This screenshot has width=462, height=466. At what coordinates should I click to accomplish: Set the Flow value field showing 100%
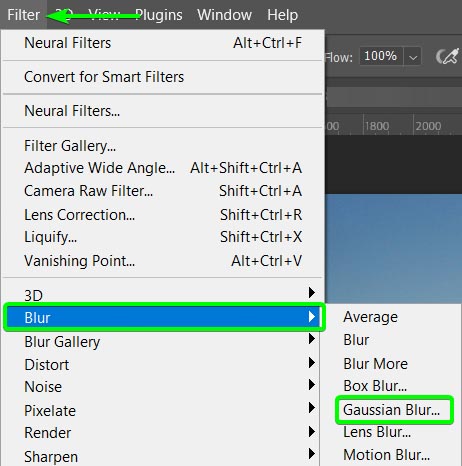pyautogui.click(x=381, y=56)
